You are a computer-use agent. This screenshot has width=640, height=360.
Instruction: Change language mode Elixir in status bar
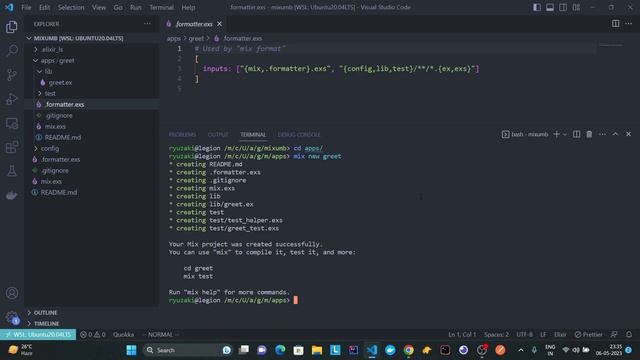(560, 335)
